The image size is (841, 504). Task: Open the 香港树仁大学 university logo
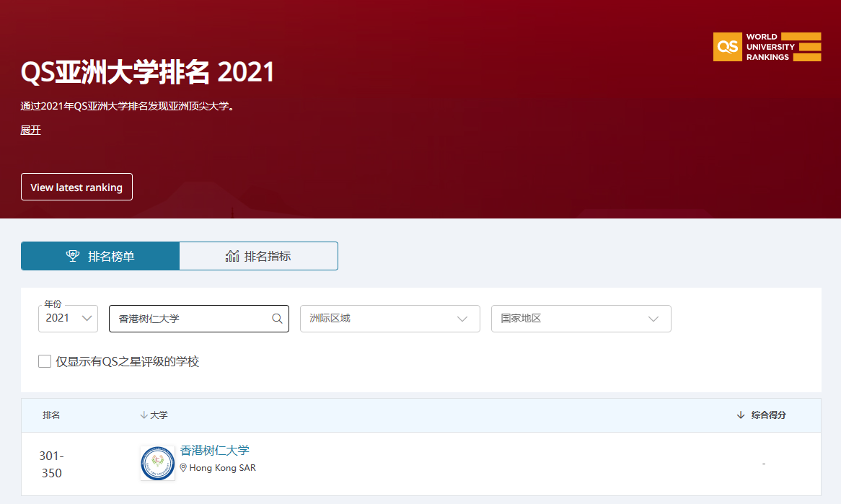(158, 463)
